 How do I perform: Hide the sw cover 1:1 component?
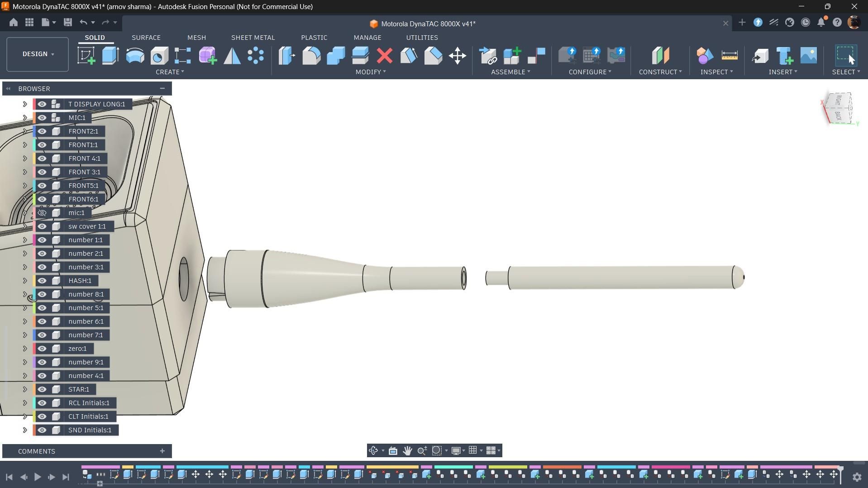tap(42, 226)
